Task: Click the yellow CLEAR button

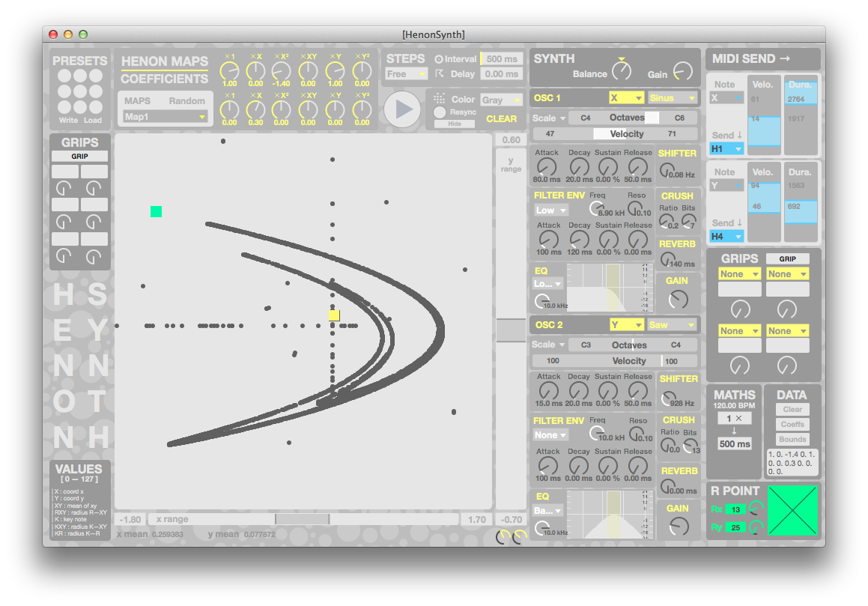Action: pyautogui.click(x=501, y=118)
